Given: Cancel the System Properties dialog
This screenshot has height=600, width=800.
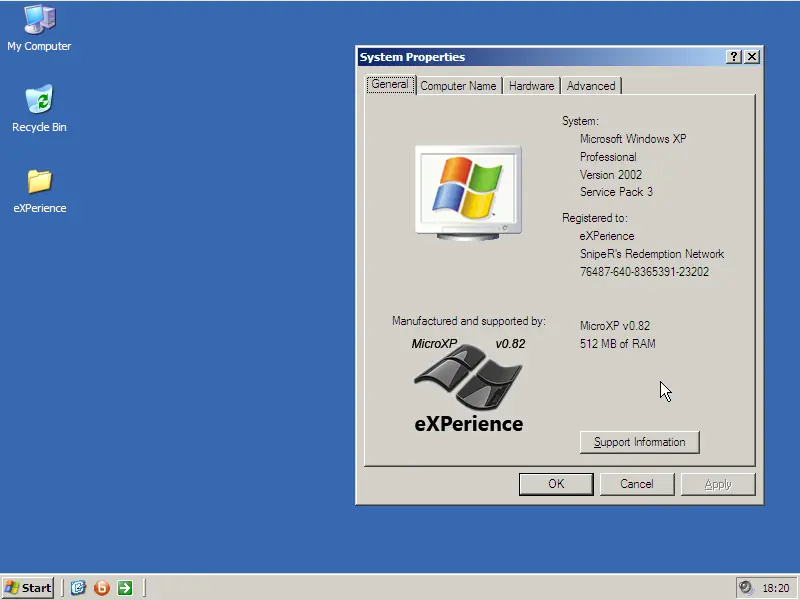Looking at the screenshot, I should (637, 484).
